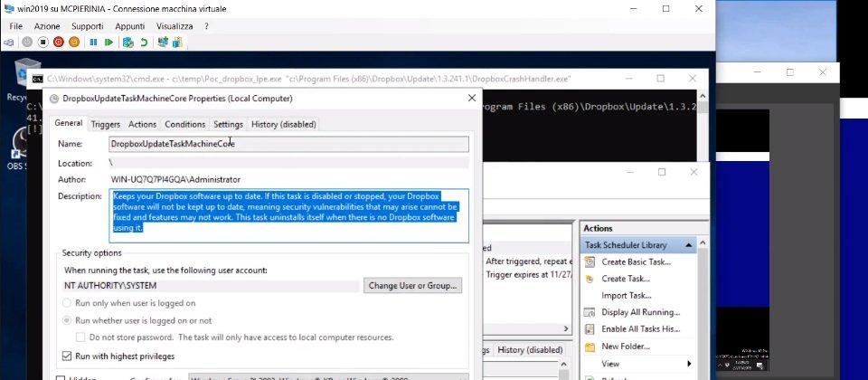Open History (disabled) tab in Task Scheduler pane

coord(530,350)
